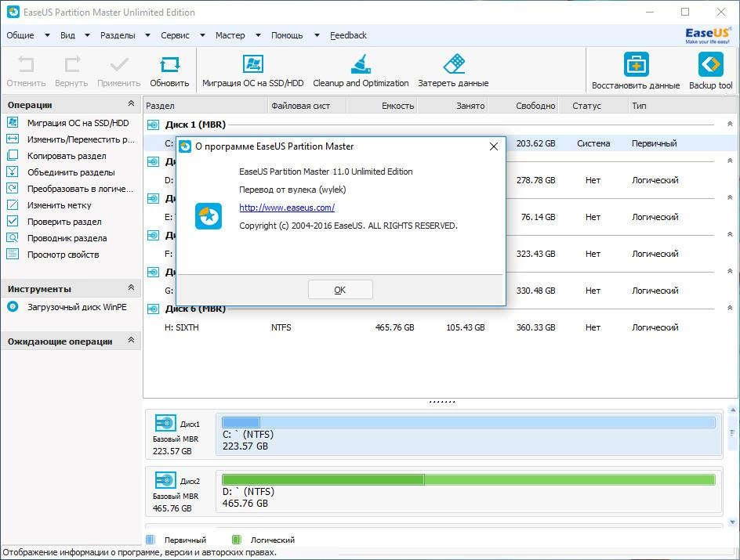
Task: Open Проводник раздела operation
Action: (67, 239)
